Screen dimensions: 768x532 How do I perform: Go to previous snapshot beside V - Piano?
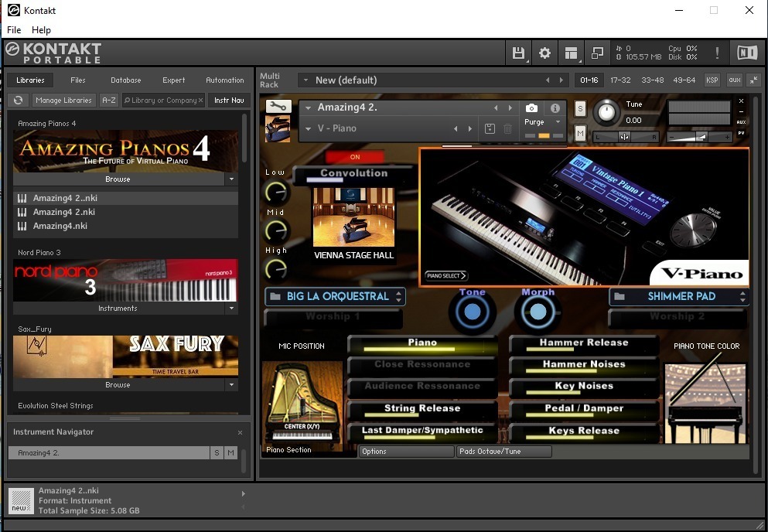[456, 129]
